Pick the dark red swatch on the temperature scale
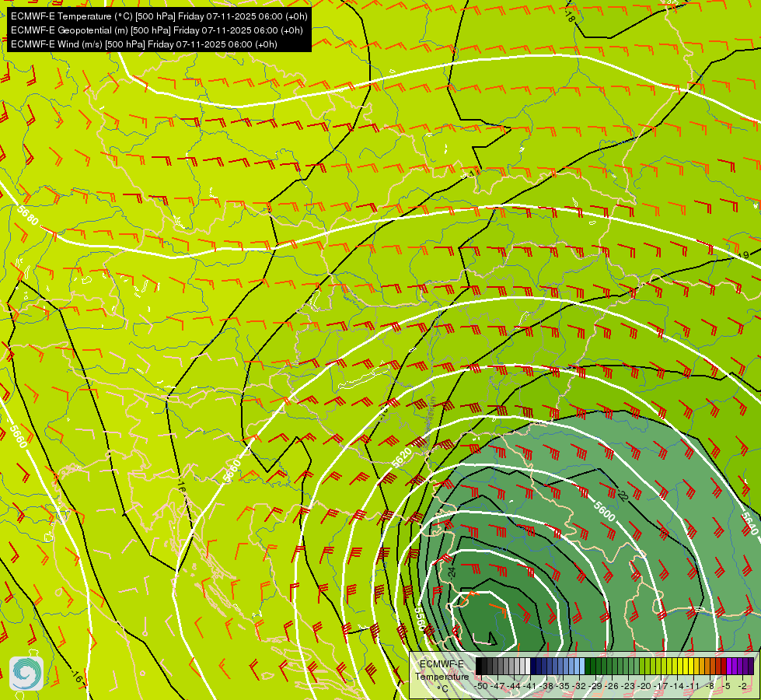Viewport: 761px width, 700px height. click(x=724, y=666)
